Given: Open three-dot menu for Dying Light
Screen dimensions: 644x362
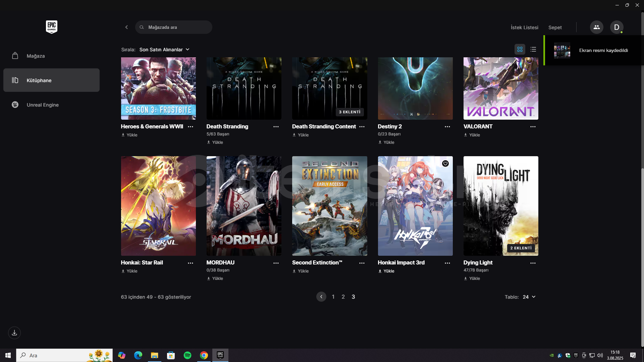Looking at the screenshot, I should (x=533, y=263).
